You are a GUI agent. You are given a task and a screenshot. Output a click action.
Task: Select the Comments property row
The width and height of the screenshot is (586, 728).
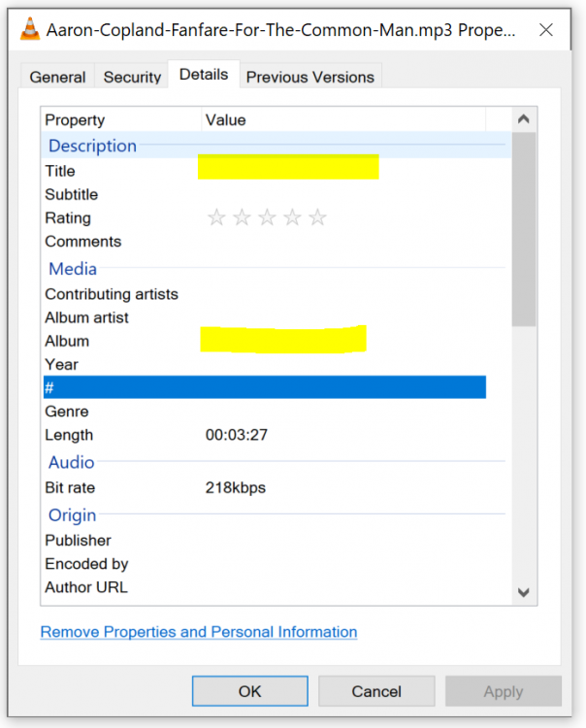coord(265,242)
